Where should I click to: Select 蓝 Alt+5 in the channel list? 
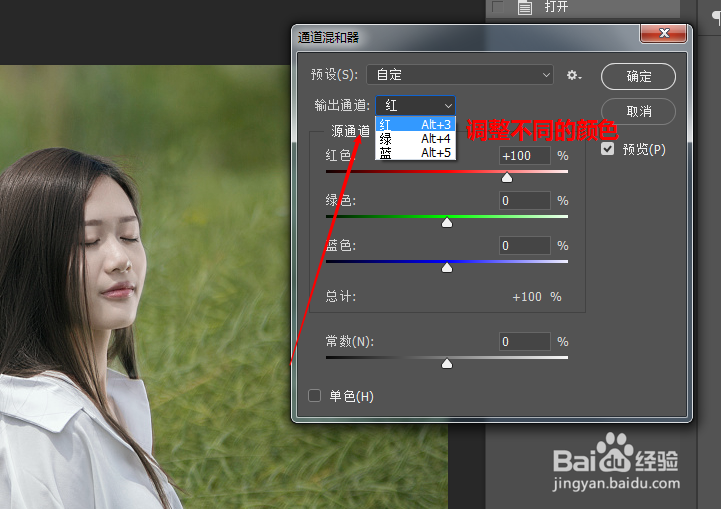coord(415,153)
